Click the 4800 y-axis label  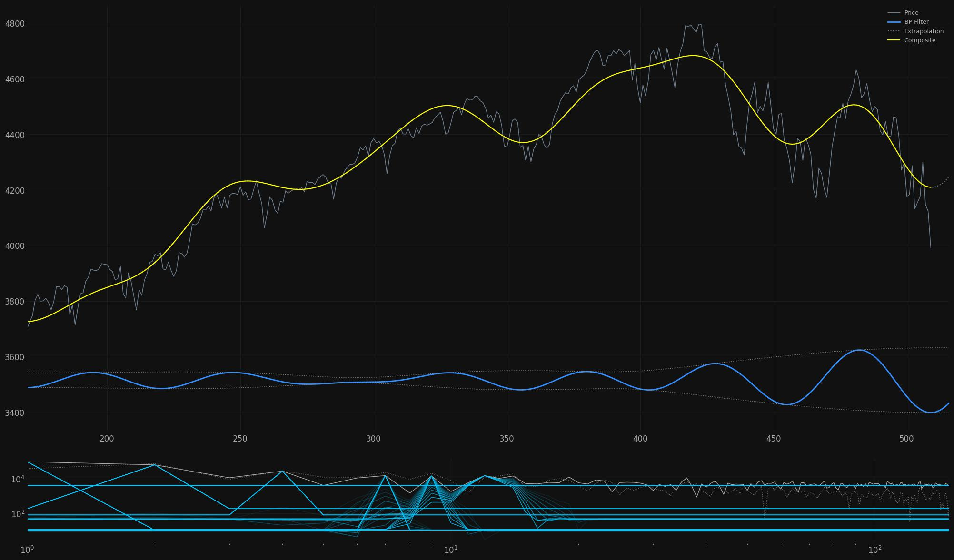click(x=15, y=23)
